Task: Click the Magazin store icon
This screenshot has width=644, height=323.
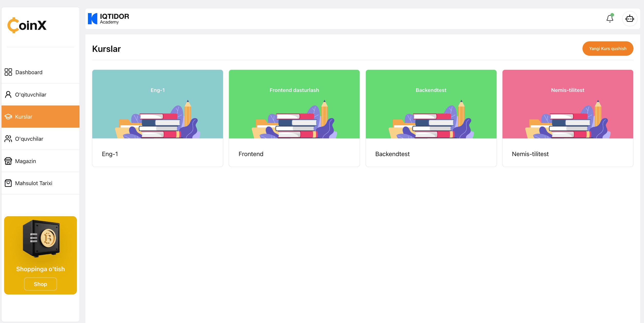Action: (8, 161)
